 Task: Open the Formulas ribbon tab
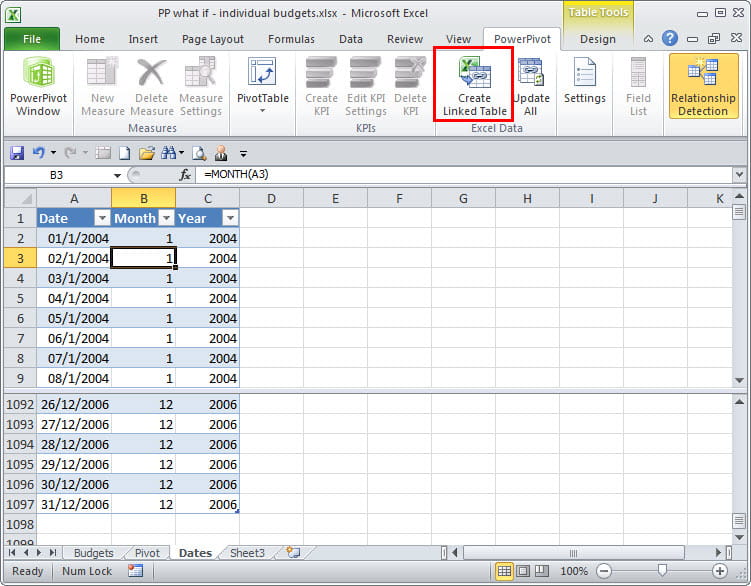tap(292, 39)
